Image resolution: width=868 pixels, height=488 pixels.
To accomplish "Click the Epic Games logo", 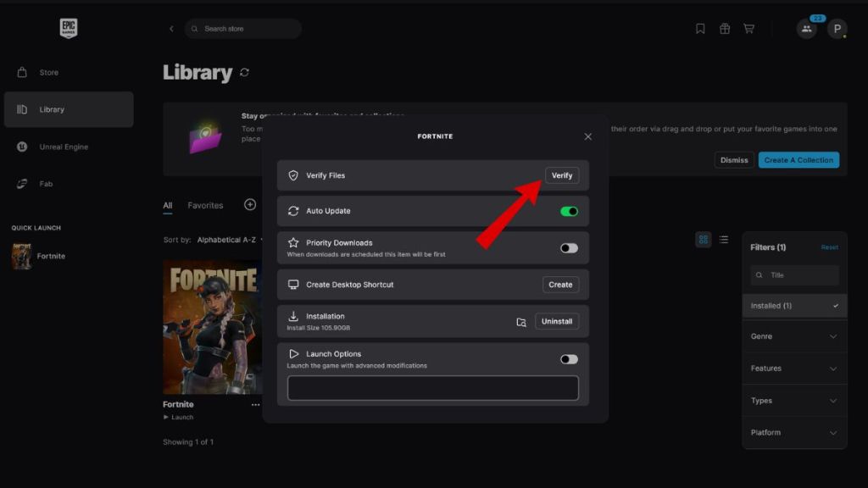I will click(x=69, y=28).
